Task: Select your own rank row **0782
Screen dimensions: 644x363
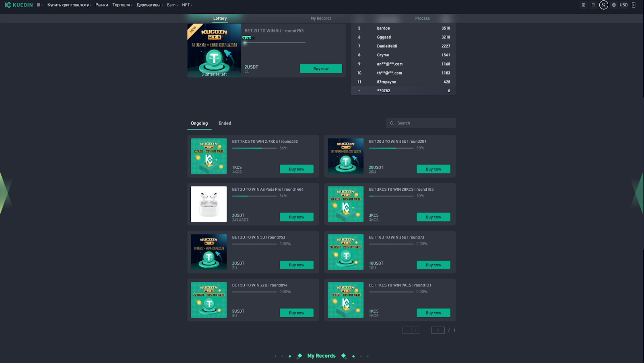Action: pos(403,91)
